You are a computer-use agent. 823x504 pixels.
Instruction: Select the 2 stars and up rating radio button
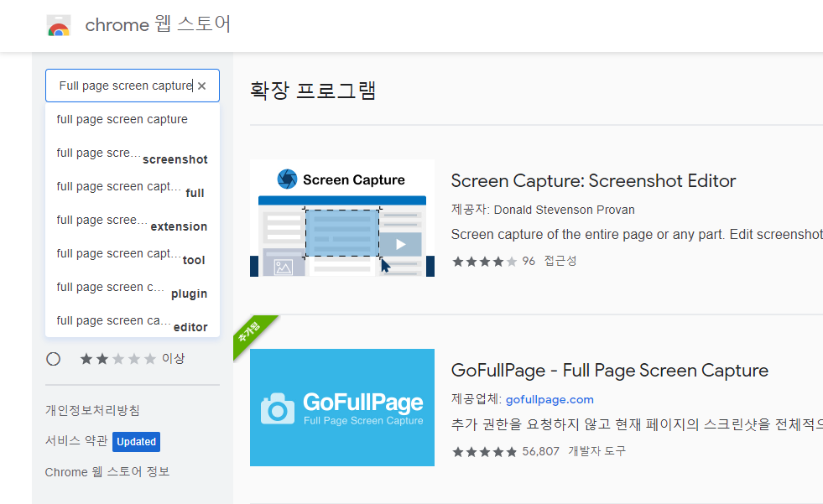point(53,359)
